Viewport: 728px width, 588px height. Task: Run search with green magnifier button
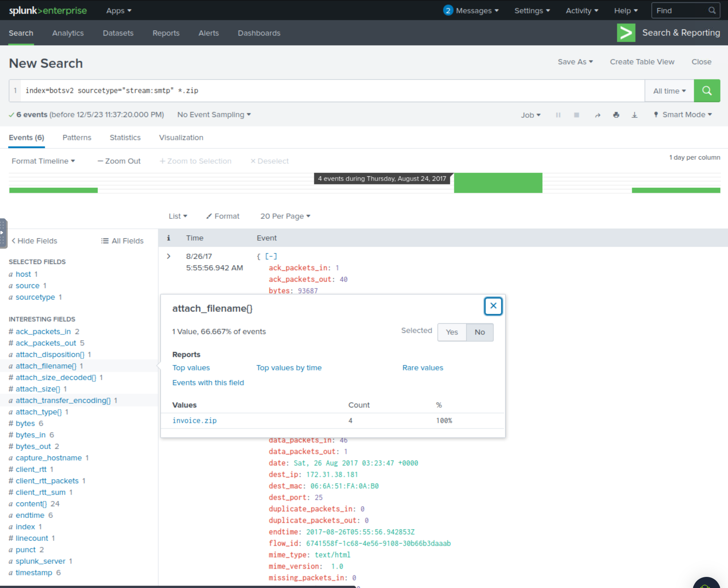point(707,91)
